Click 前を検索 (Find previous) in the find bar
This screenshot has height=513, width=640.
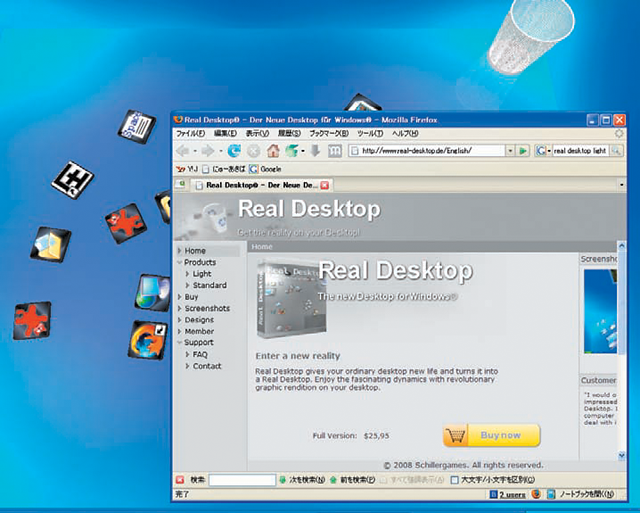click(x=353, y=480)
